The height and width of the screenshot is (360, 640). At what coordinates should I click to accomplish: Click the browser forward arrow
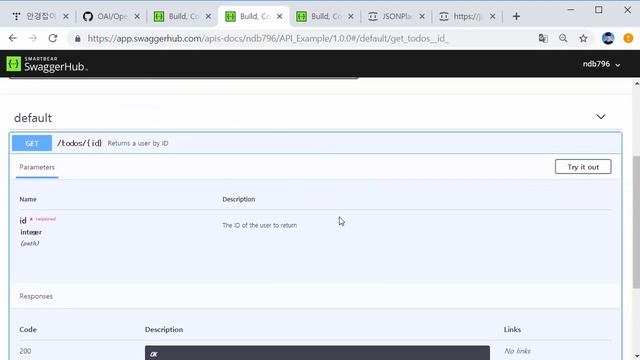pyautogui.click(x=33, y=38)
